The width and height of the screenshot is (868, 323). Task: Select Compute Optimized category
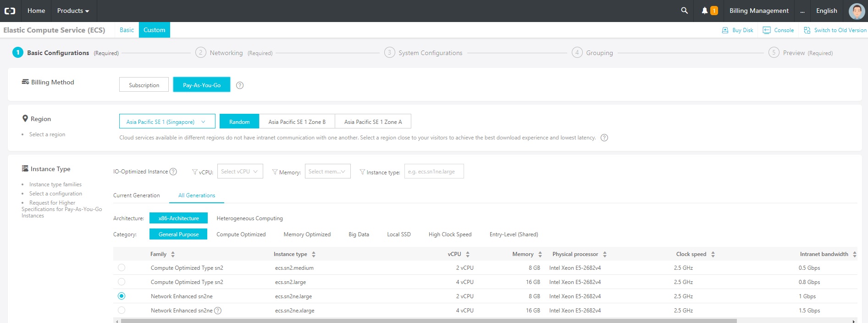pyautogui.click(x=241, y=234)
